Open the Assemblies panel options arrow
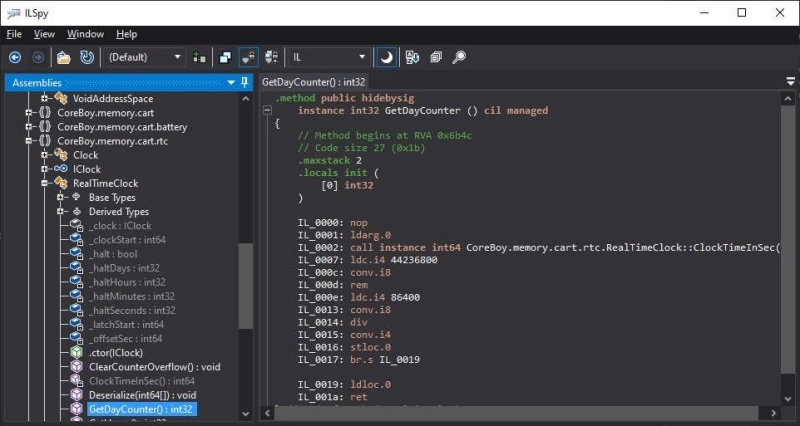Image resolution: width=800 pixels, height=426 pixels. click(x=231, y=82)
